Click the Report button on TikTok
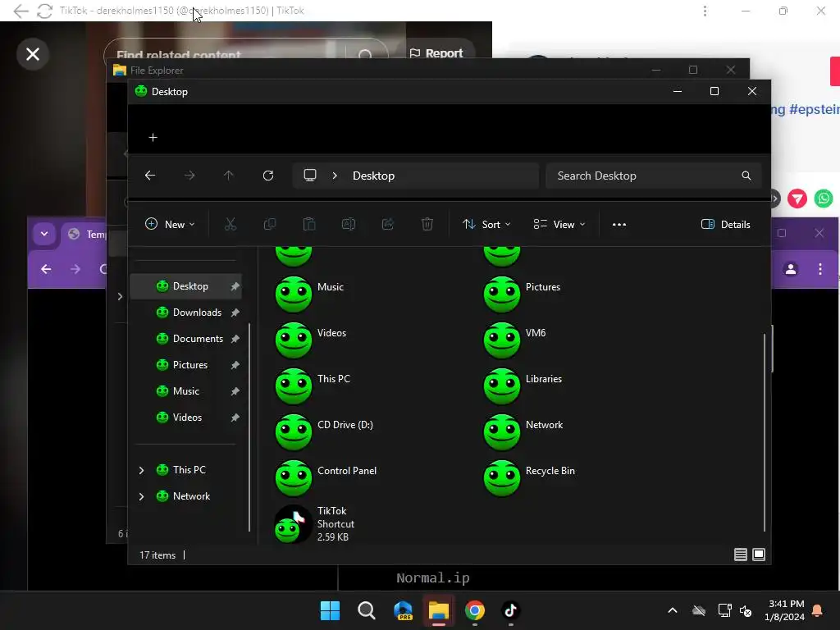This screenshot has width=840, height=630. click(436, 53)
